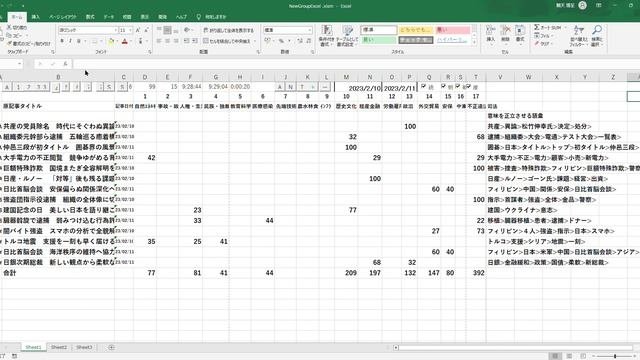Apply the pink Bad cell style
Screen dimensions: 640x360
point(452,30)
